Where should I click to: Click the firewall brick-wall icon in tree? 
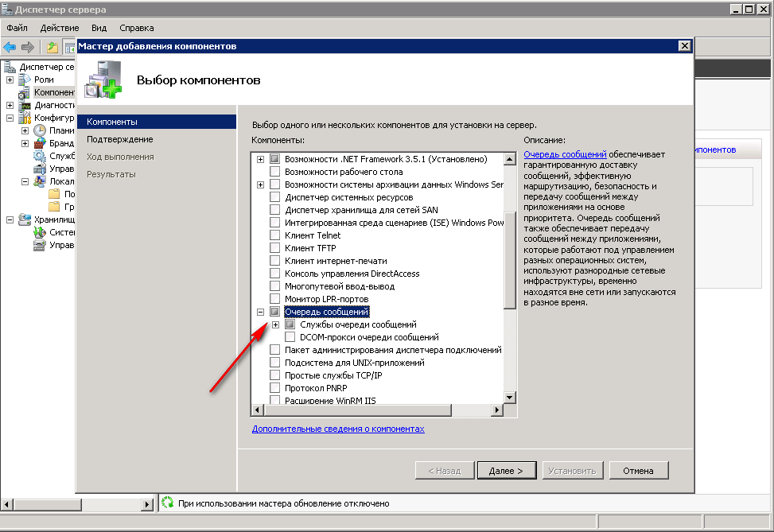click(x=40, y=143)
